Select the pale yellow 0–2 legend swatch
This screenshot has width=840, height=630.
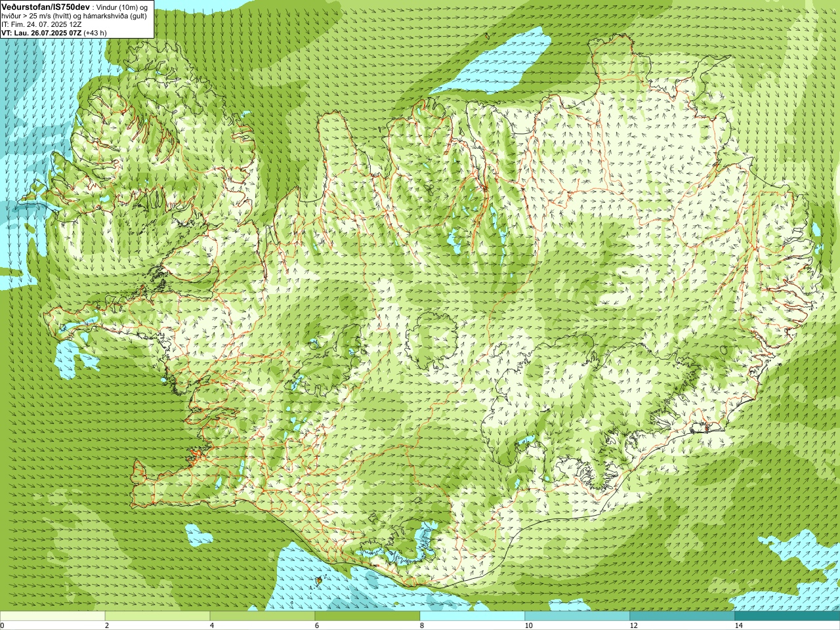[52, 616]
